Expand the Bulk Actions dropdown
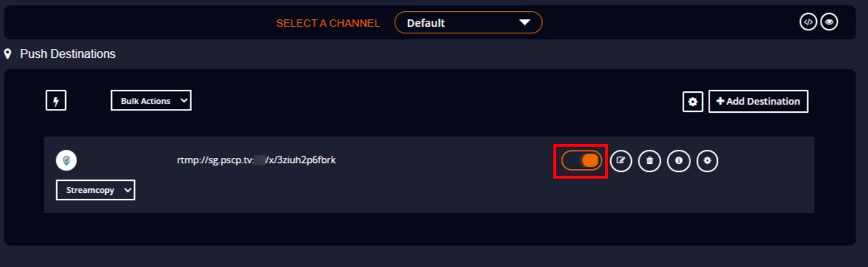This screenshot has width=868, height=267. [x=151, y=101]
